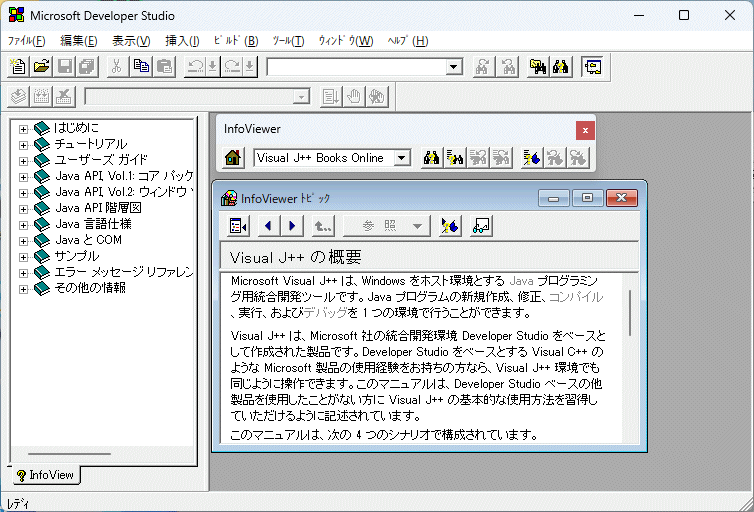Click the Save diskette icon
Image resolution: width=754 pixels, height=512 pixels.
click(65, 66)
